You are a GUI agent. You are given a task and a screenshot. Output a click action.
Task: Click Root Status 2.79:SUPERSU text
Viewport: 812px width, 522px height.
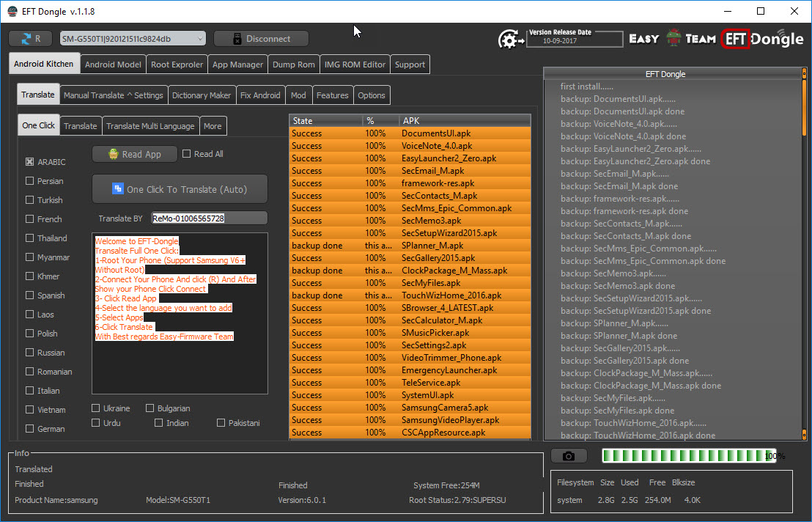457,500
